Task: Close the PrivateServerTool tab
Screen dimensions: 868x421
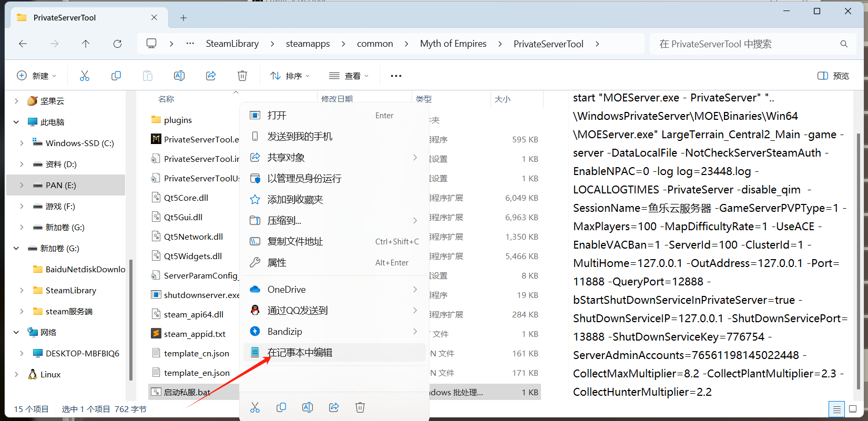Action: point(154,17)
